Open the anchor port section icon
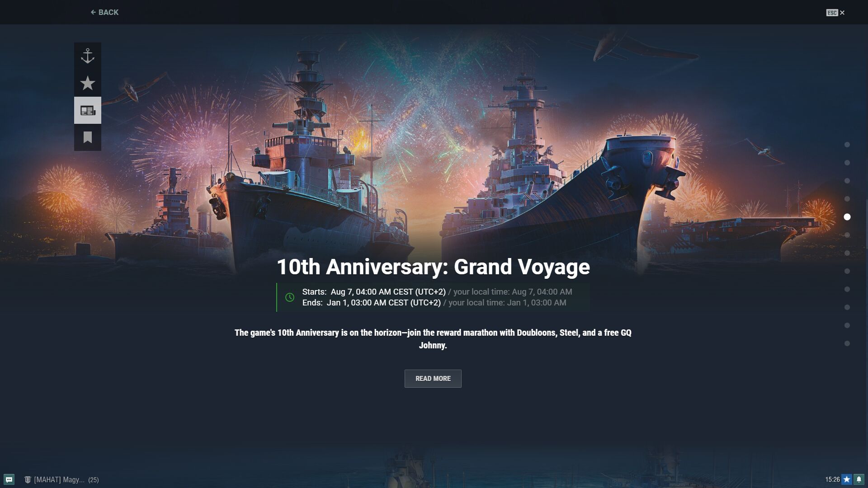The height and width of the screenshot is (488, 868). [88, 56]
